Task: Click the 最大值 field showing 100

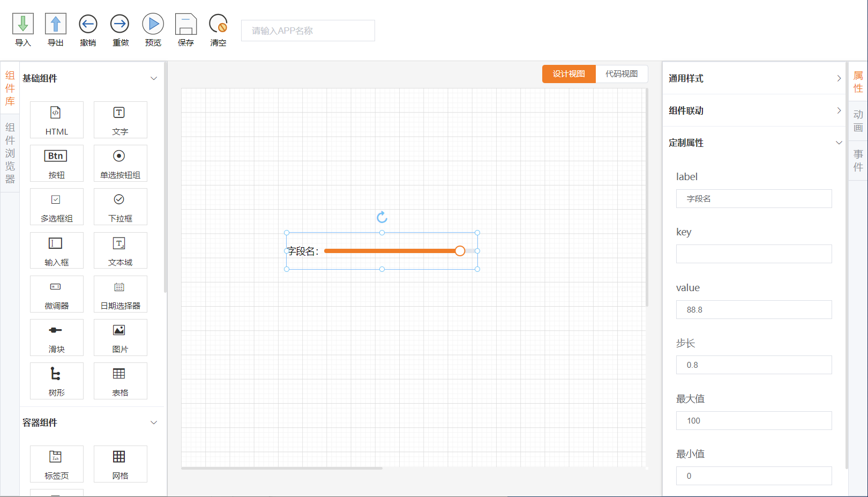Action: 754,421
